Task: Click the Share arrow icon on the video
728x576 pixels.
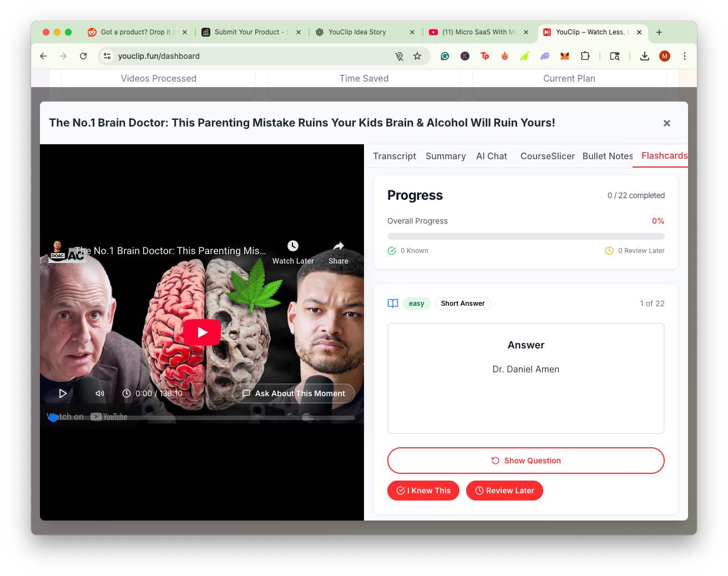Action: coord(338,246)
